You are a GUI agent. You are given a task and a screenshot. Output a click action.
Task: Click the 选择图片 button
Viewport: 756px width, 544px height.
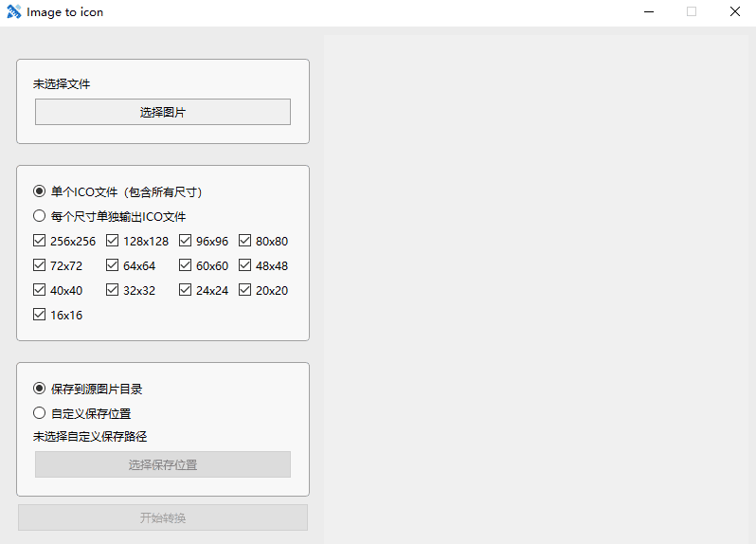(x=163, y=112)
